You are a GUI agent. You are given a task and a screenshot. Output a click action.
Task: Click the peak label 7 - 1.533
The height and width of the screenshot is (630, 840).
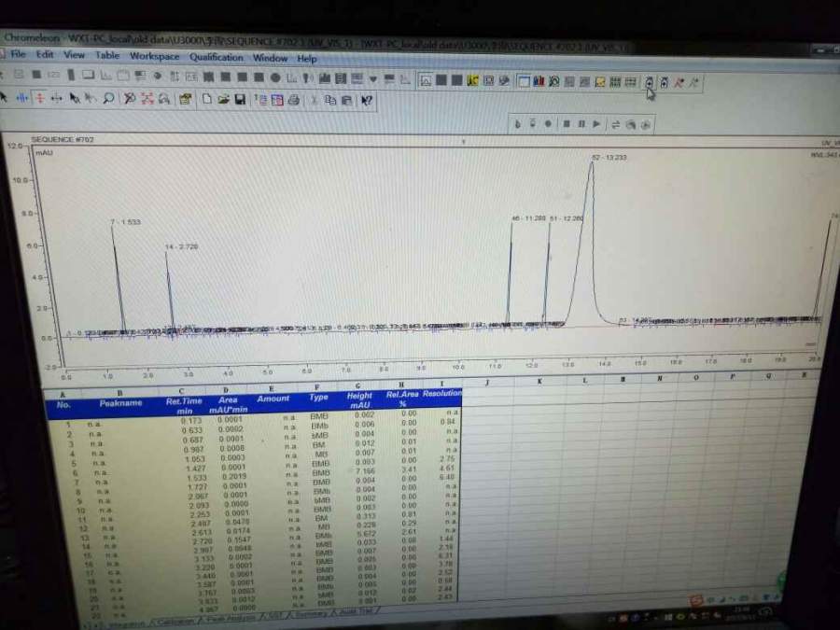point(125,222)
